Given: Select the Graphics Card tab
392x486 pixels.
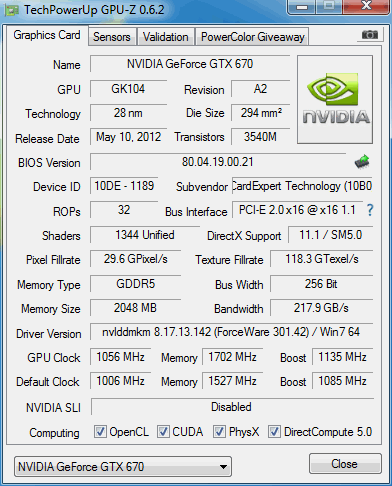Looking at the screenshot, I should 47,35.
